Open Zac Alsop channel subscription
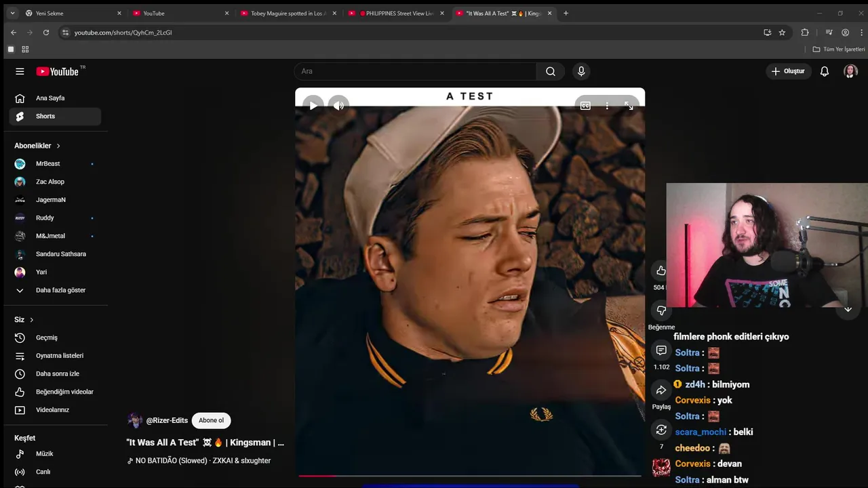The height and width of the screenshot is (488, 868). point(55,182)
